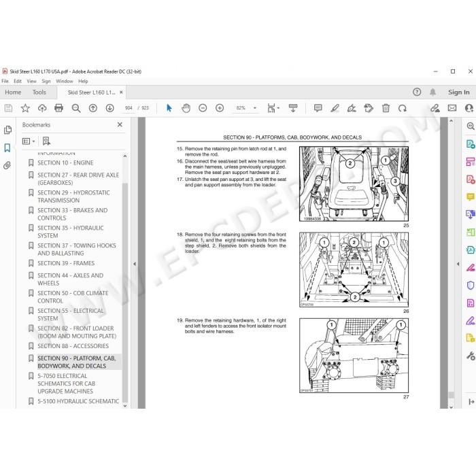Zoom in with the plus icon
The width and height of the screenshot is (476, 476).
click(220, 108)
